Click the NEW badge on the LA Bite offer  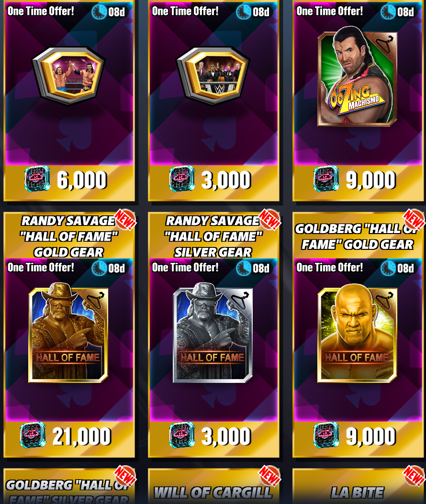(x=414, y=476)
